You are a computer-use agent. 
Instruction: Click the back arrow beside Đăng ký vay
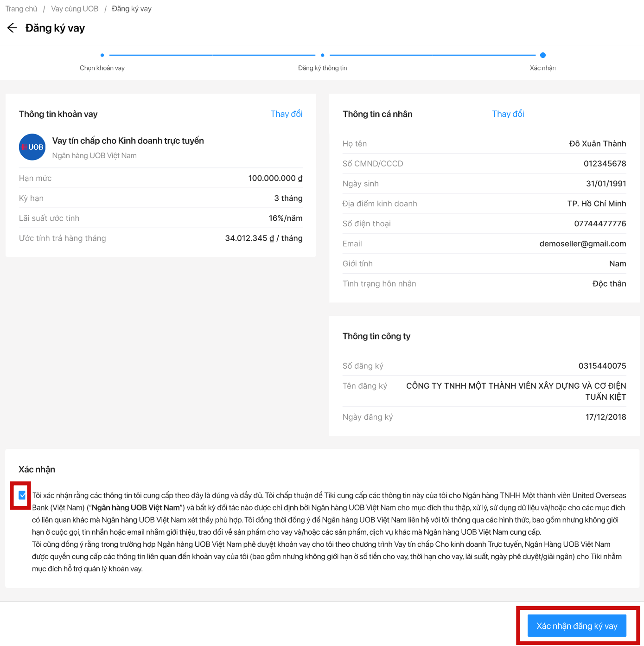point(12,28)
